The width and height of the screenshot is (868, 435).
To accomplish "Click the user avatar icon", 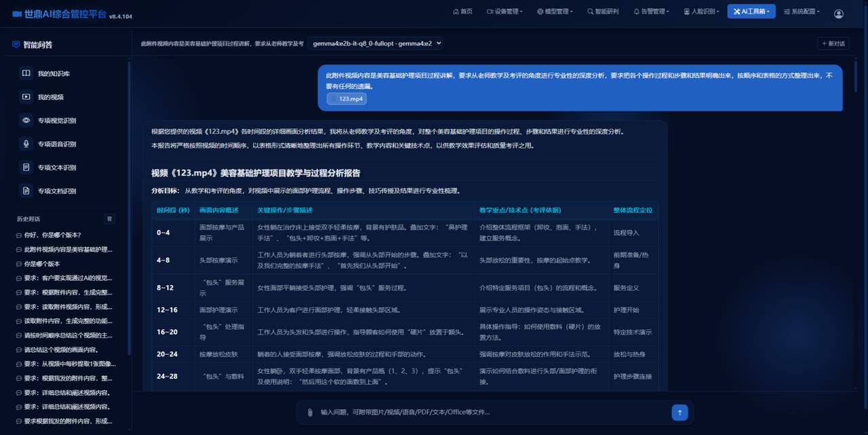I will point(839,13).
